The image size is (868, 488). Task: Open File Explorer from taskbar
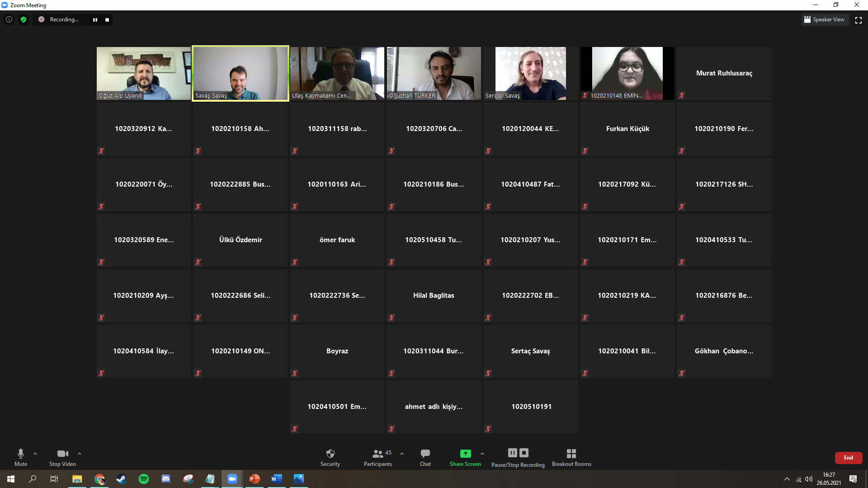[77, 479]
